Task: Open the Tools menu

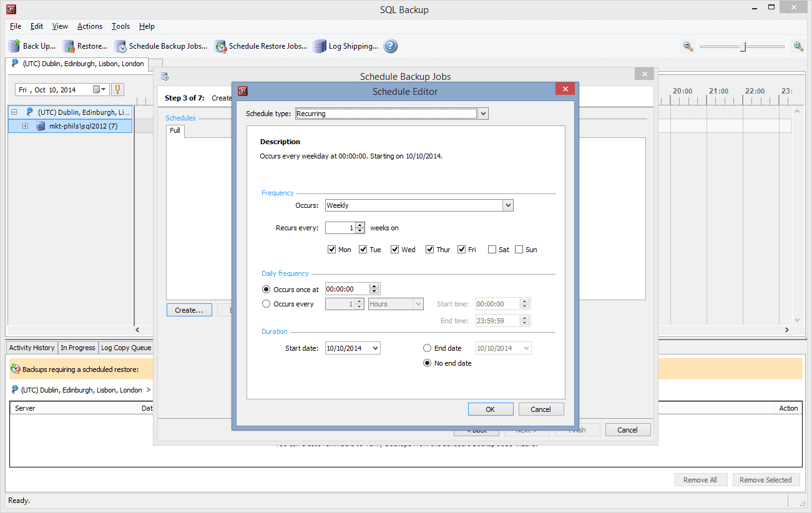Action: click(120, 26)
